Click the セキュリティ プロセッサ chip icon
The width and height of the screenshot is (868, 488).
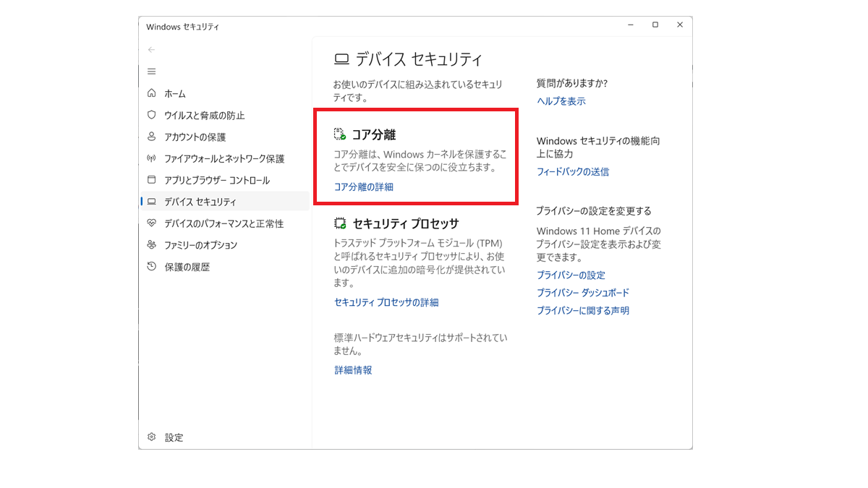[x=340, y=223]
